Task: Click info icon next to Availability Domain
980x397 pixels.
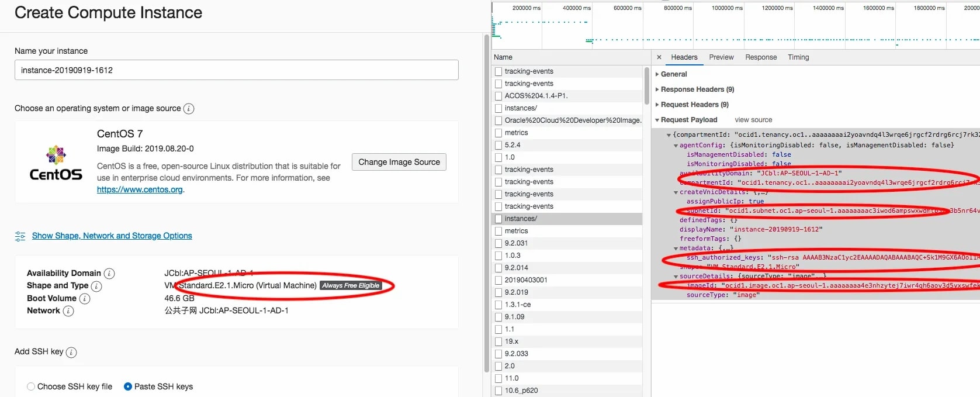Action: coord(109,274)
